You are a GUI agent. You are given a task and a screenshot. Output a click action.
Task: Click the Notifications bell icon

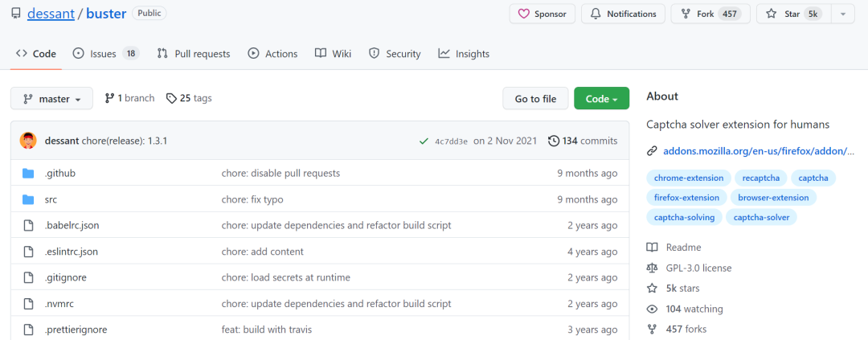click(x=596, y=14)
